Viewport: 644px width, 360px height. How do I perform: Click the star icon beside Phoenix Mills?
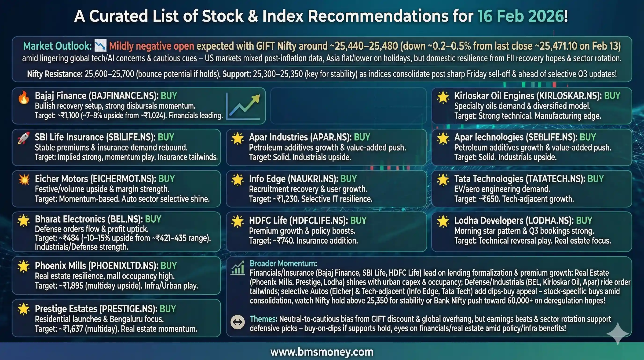tap(24, 266)
